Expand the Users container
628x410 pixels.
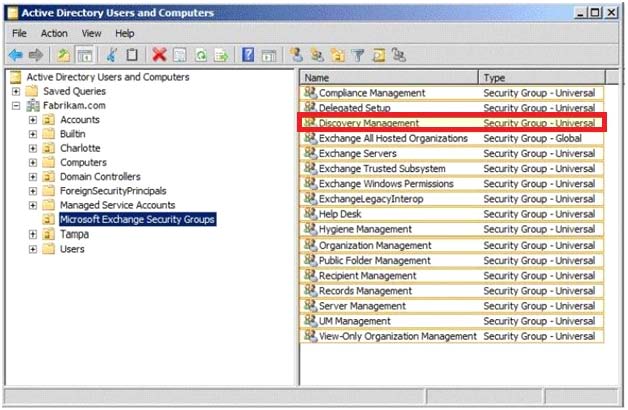coord(33,249)
